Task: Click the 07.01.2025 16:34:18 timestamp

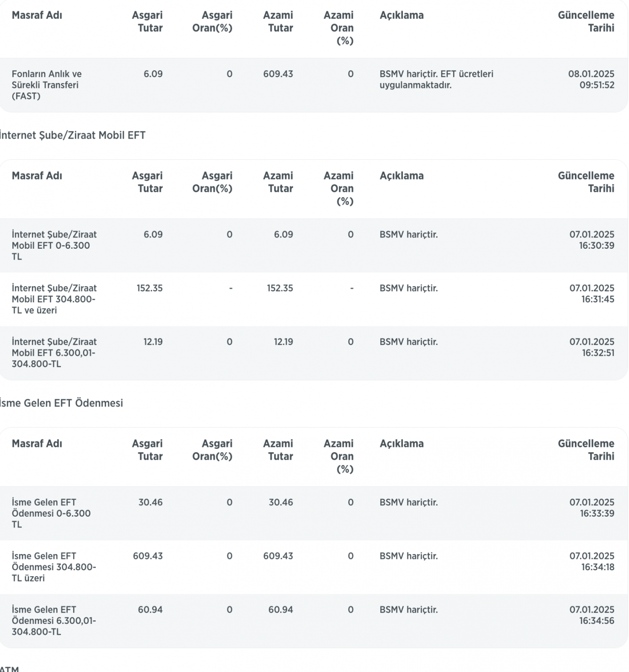Action: (592, 561)
